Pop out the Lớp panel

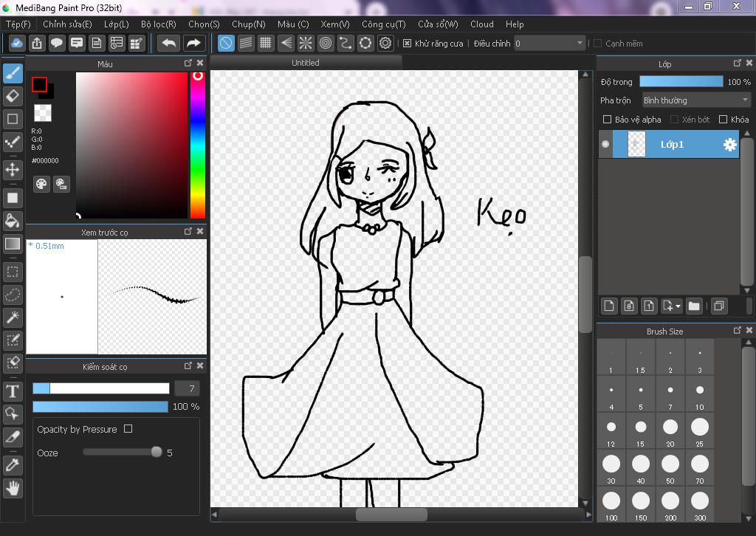tap(738, 63)
